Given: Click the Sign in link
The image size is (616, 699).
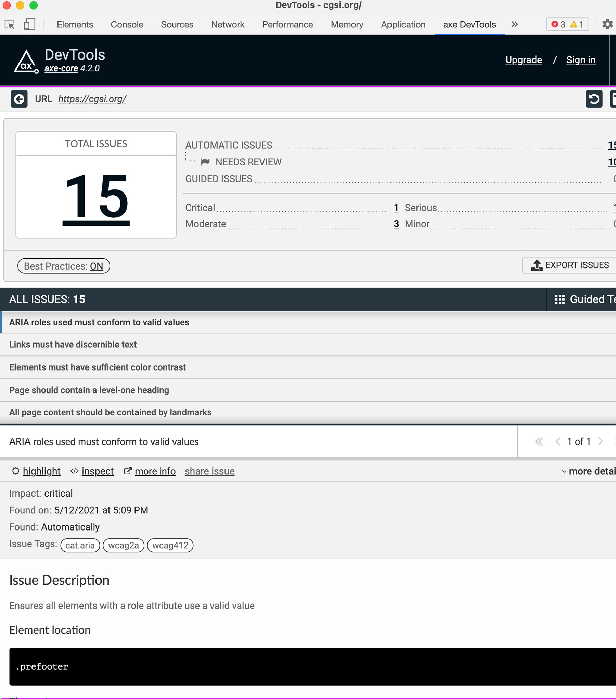Looking at the screenshot, I should (581, 60).
